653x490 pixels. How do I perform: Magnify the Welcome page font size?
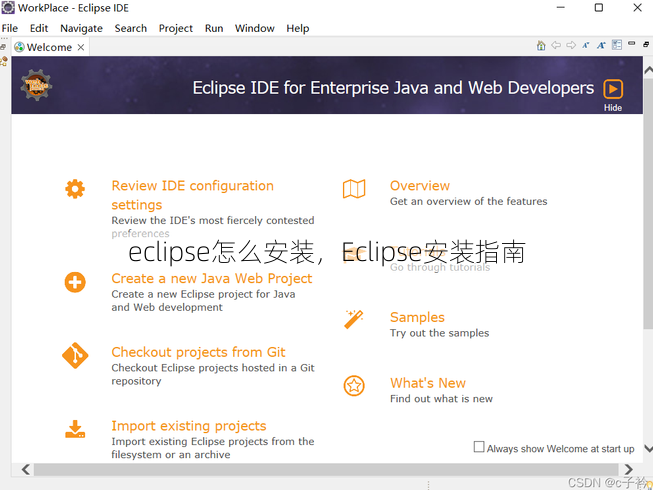pos(601,45)
